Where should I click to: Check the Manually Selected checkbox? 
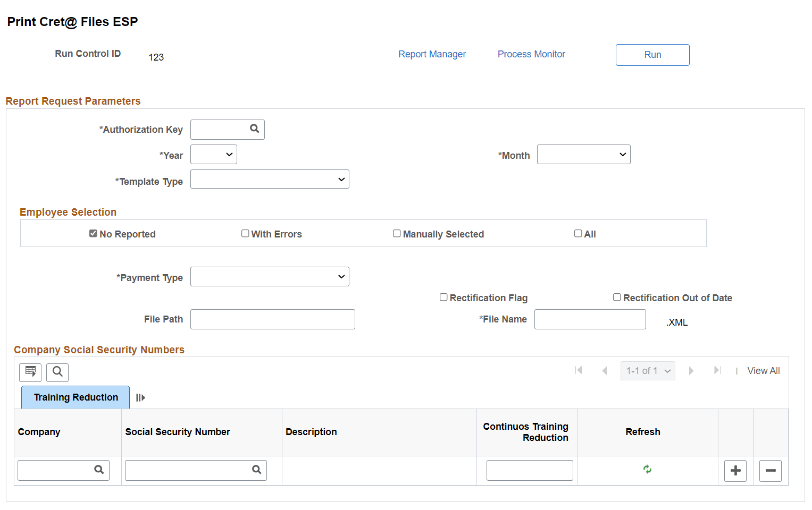397,234
